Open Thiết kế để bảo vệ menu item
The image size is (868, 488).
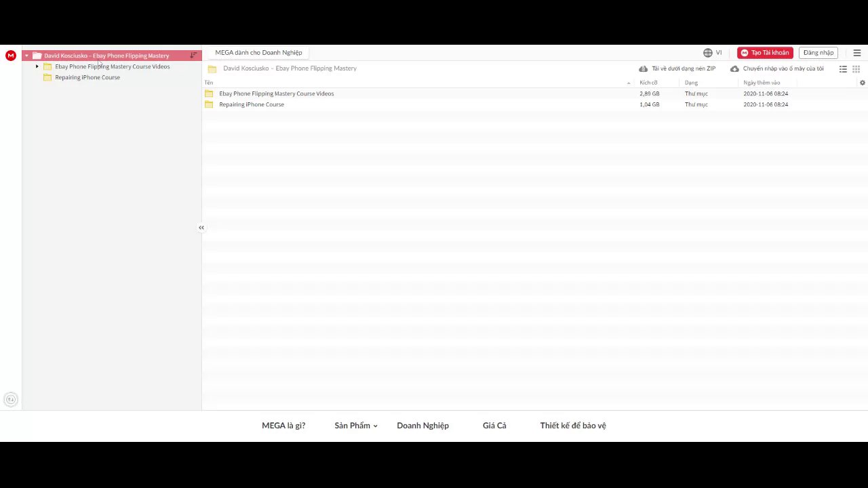coord(573,426)
